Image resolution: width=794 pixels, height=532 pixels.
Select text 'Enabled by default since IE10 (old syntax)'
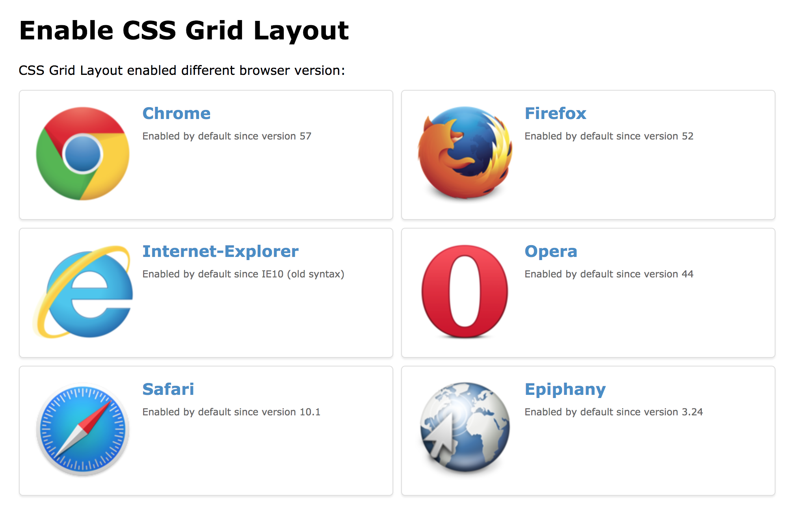(244, 274)
